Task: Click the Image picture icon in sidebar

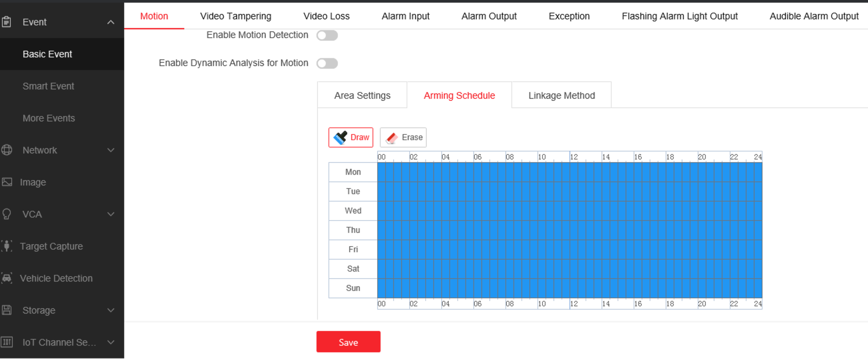Action: click(x=7, y=182)
